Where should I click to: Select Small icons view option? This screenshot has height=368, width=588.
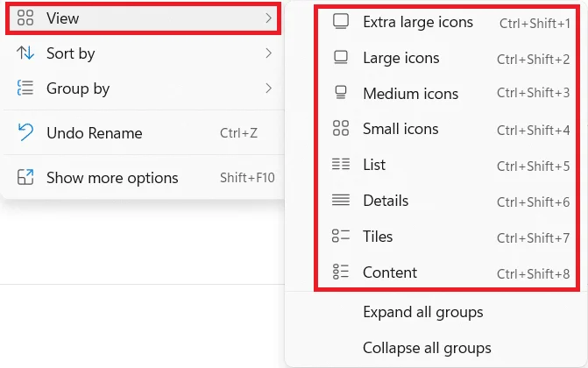447,129
